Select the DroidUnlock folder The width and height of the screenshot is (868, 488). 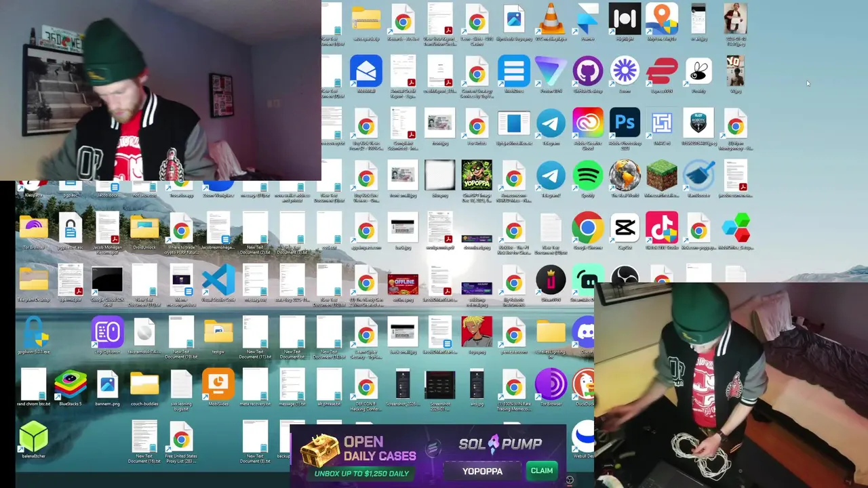[x=144, y=228]
